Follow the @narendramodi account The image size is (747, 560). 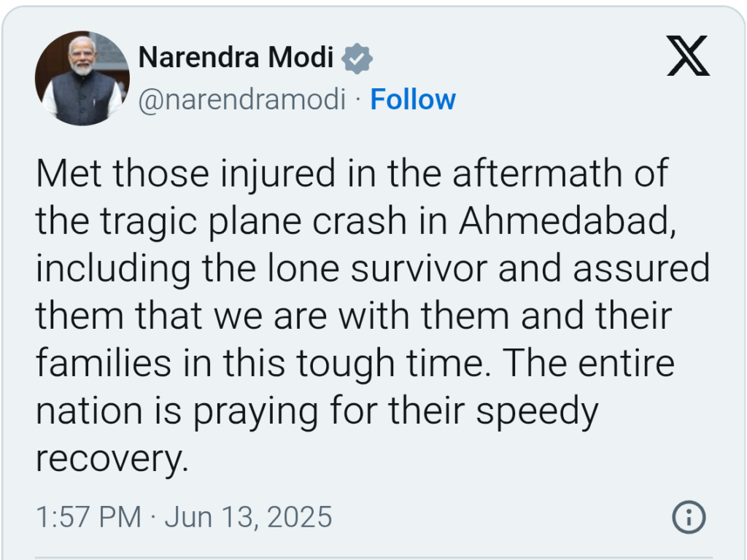[413, 99]
